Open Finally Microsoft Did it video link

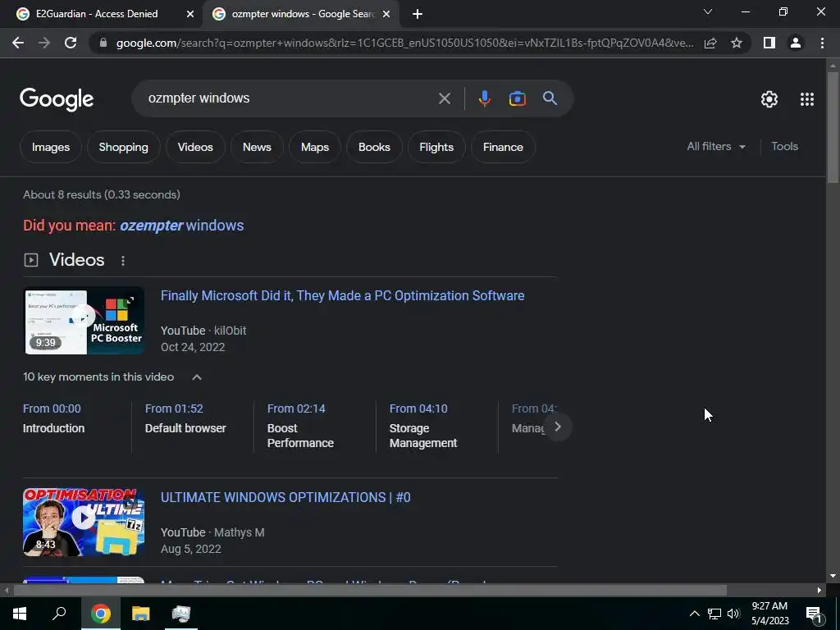pyautogui.click(x=342, y=295)
